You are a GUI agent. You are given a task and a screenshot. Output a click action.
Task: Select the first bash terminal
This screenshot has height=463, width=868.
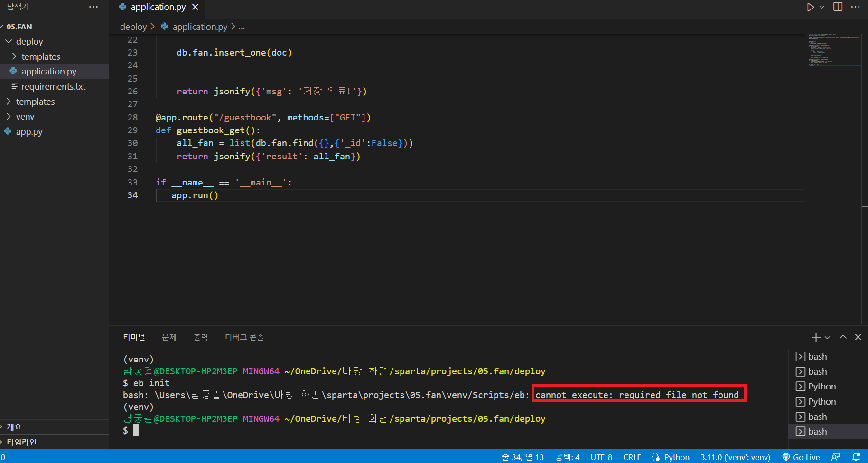tap(828, 356)
